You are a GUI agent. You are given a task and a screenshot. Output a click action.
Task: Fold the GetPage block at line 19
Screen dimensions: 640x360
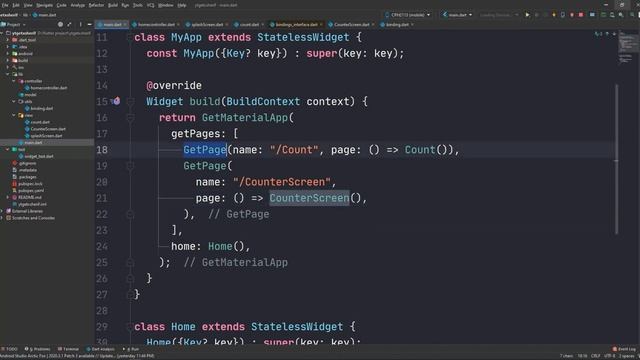[130, 166]
